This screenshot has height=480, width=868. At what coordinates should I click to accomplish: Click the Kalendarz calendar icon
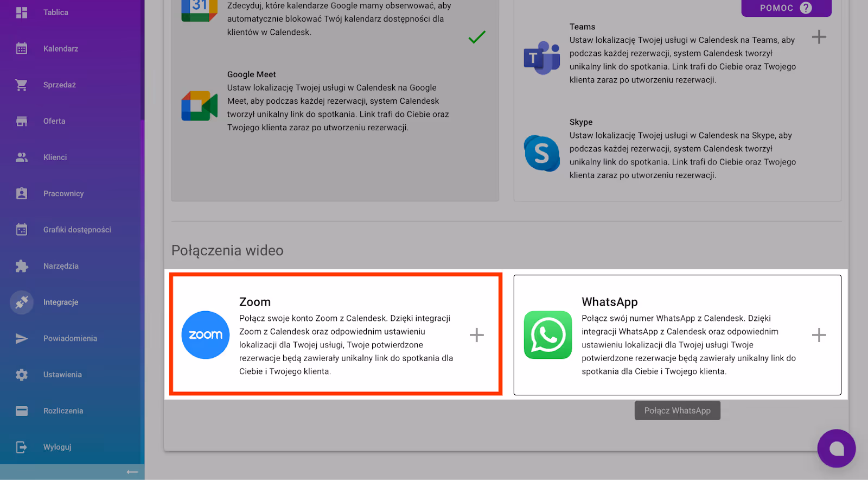(22, 49)
